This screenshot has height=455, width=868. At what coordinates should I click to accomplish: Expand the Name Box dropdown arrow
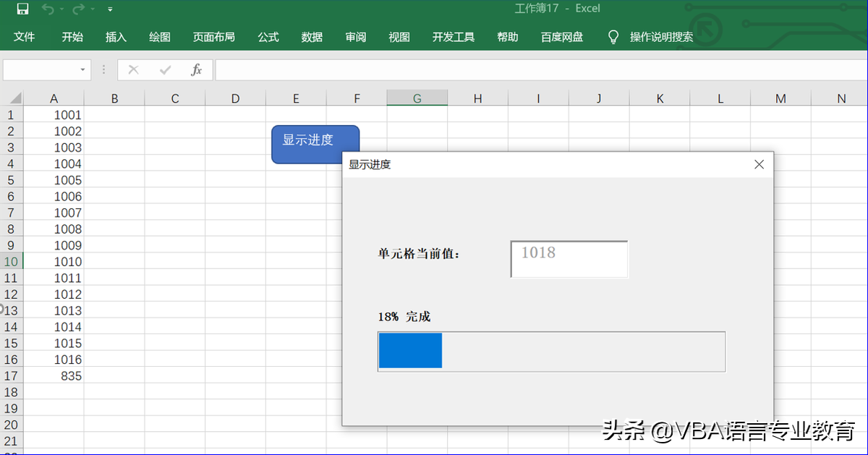82,70
